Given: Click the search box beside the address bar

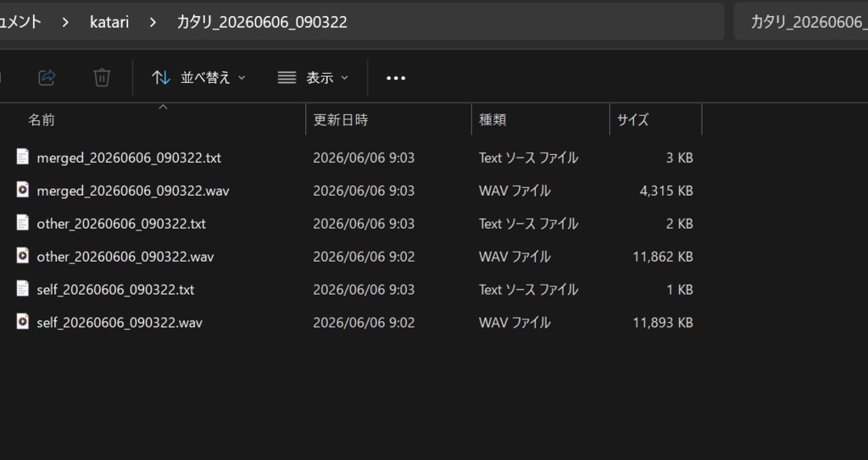Looking at the screenshot, I should pyautogui.click(x=800, y=21).
